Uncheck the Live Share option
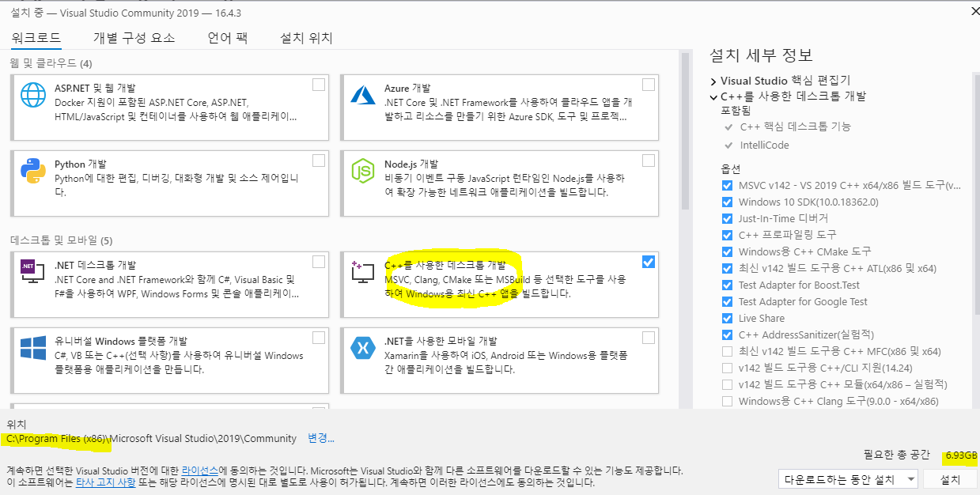 tap(727, 318)
